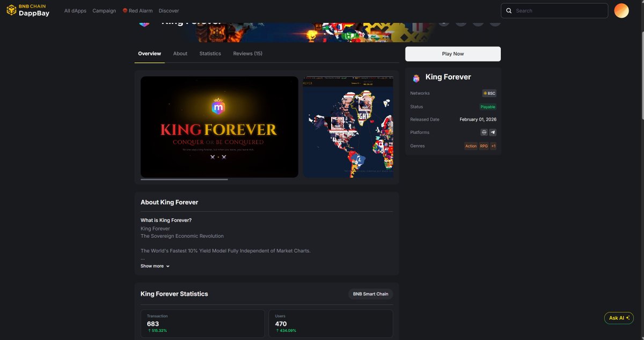Open the Reviews (15) tab
644x340 pixels.
tap(247, 54)
